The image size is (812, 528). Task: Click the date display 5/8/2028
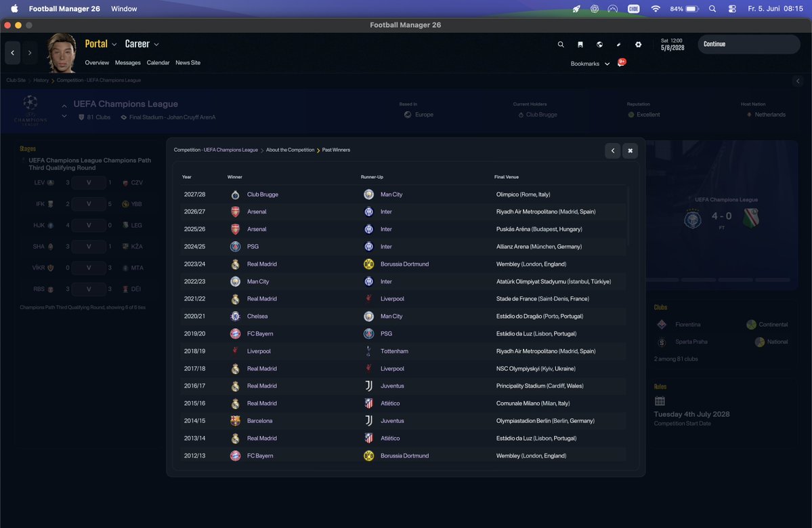pyautogui.click(x=672, y=47)
